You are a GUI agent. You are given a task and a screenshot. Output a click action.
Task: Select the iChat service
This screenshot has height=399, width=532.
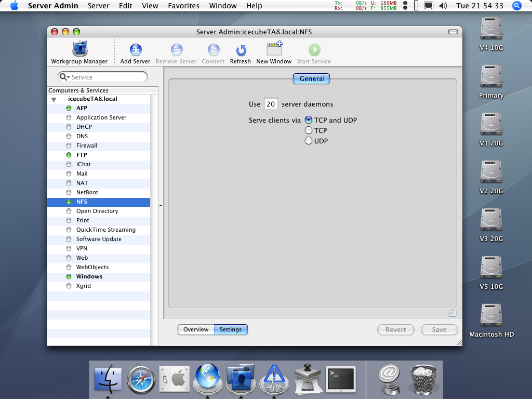[x=98, y=164]
